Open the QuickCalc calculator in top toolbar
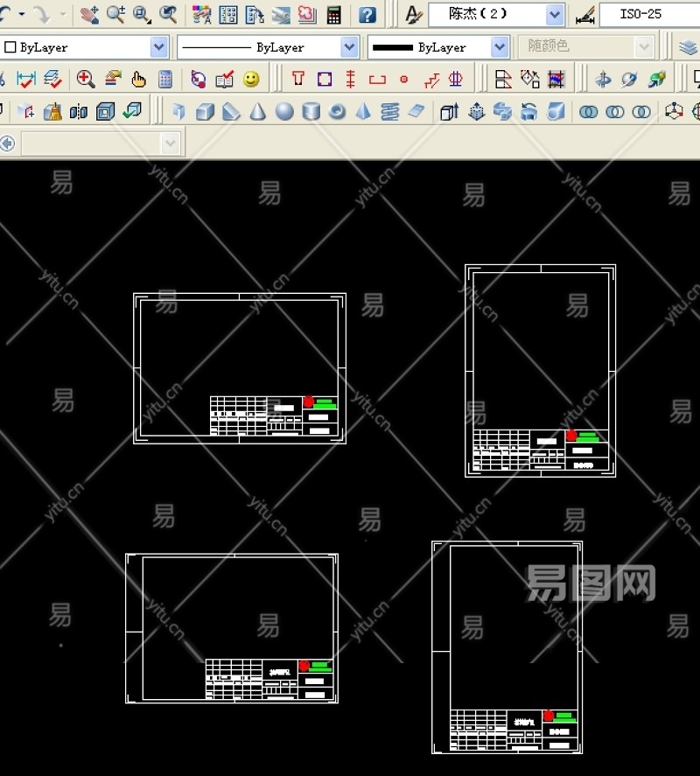The width and height of the screenshot is (700, 776). [334, 15]
